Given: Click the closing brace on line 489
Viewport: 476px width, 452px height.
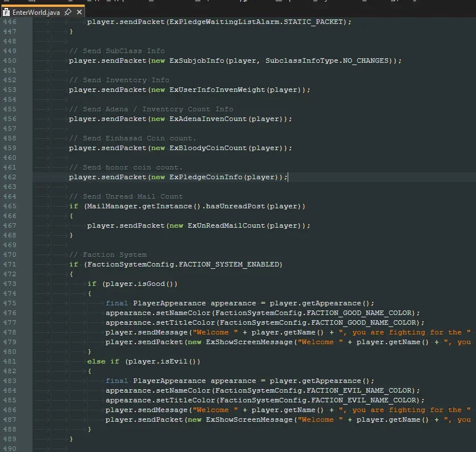Looking at the screenshot, I should (x=71, y=439).
